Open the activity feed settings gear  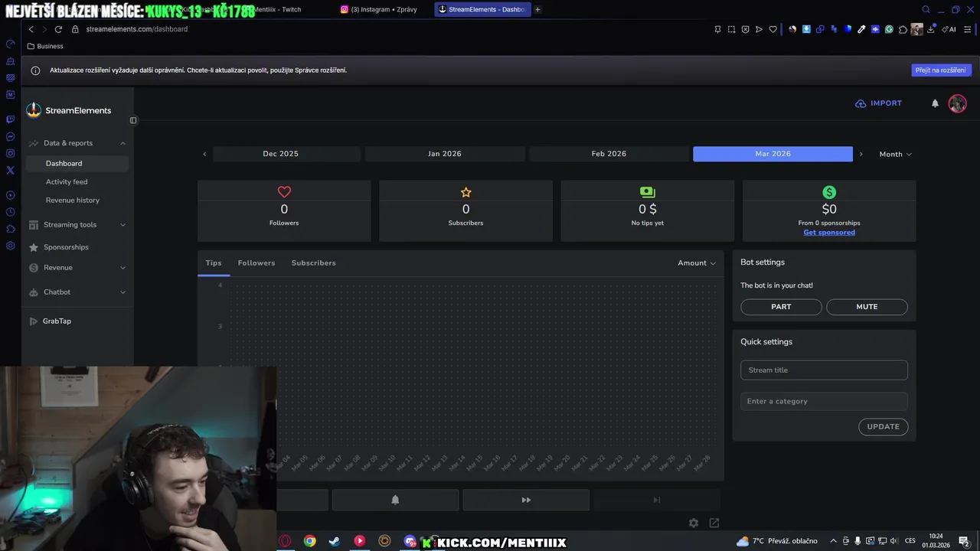tap(694, 523)
